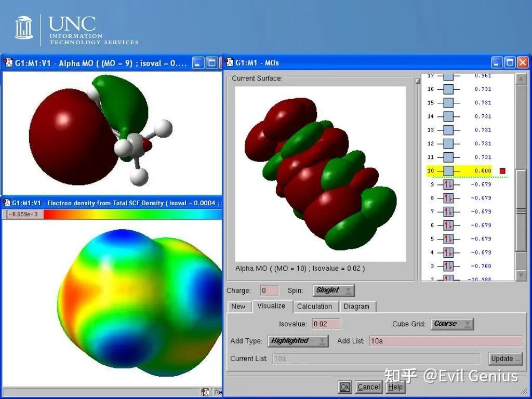Toggle orbital 12 virtual box

(448, 143)
